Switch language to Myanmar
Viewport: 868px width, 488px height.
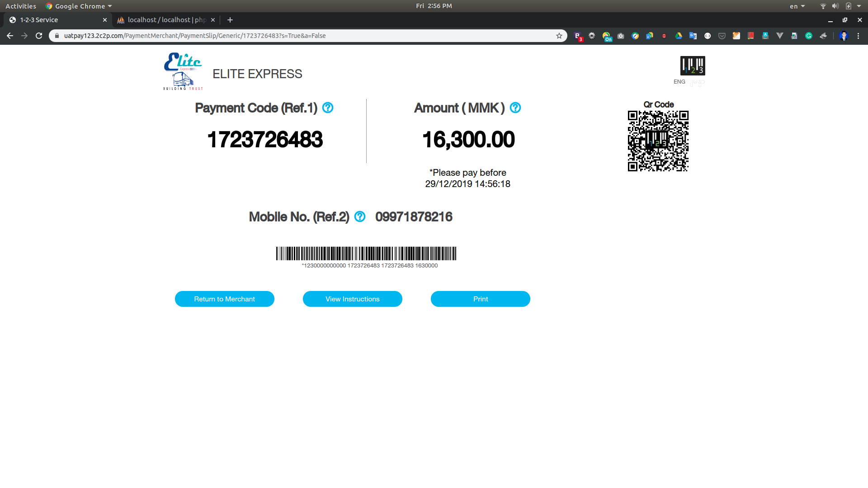point(697,83)
